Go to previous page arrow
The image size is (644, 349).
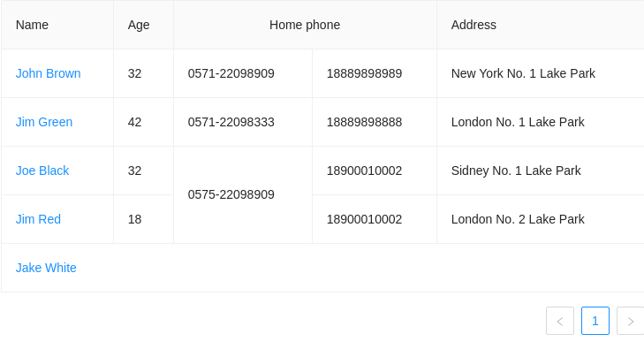coord(560,321)
